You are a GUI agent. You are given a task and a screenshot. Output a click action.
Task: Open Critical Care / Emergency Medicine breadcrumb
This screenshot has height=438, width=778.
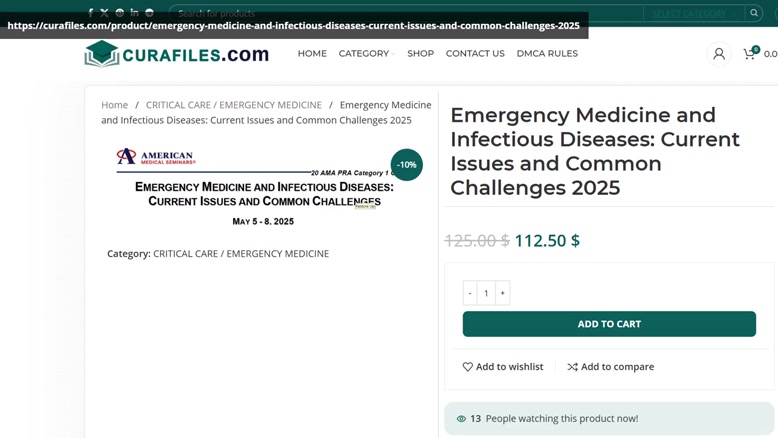point(234,105)
